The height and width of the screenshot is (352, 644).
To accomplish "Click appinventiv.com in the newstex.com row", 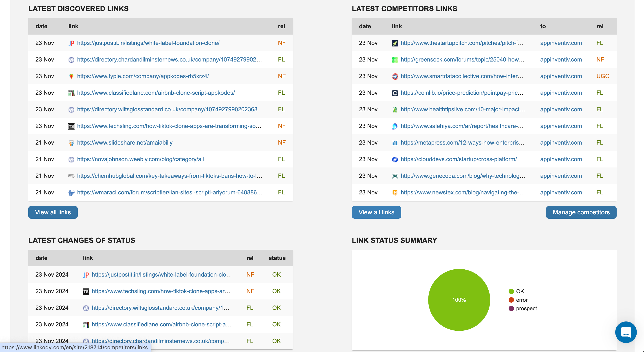I will (561, 193).
